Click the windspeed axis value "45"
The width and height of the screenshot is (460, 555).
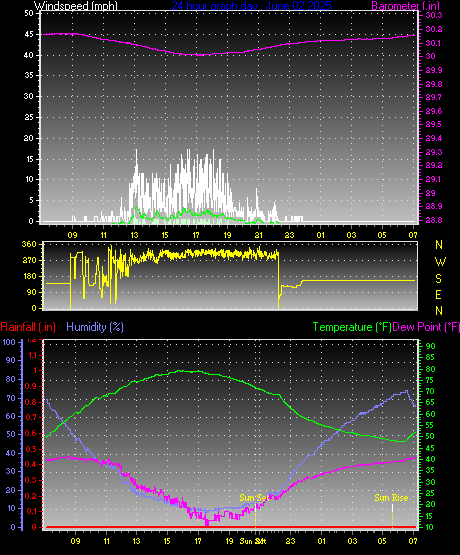click(29, 34)
